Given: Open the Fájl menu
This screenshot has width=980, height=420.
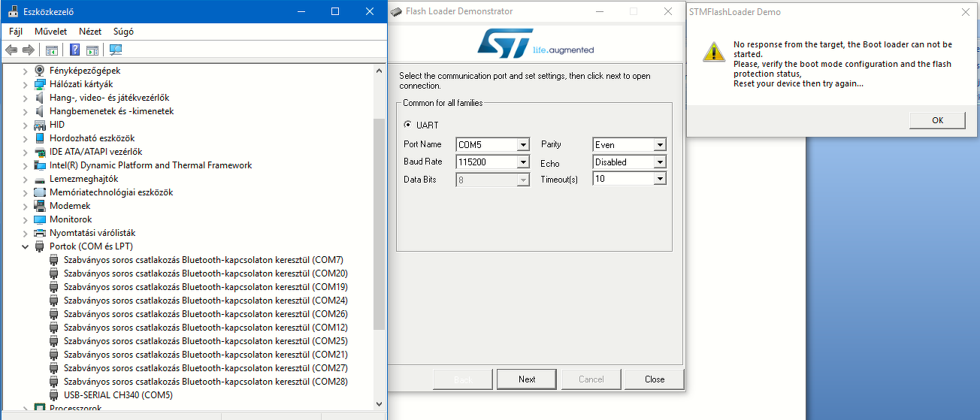Looking at the screenshot, I should click(x=16, y=32).
